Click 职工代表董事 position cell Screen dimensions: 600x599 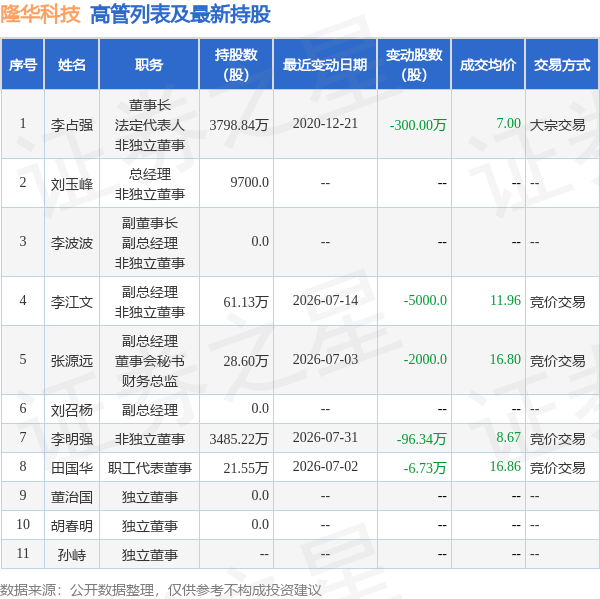point(150,468)
